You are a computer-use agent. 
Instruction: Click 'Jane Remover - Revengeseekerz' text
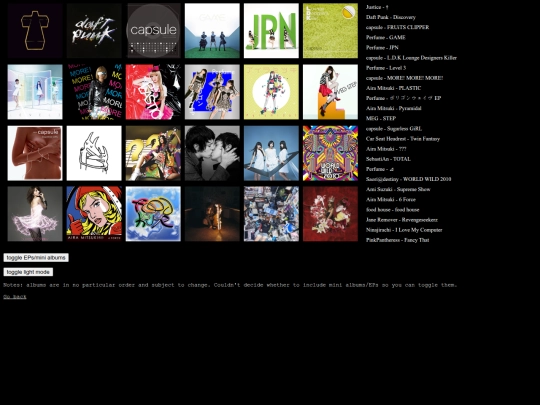pyautogui.click(x=402, y=220)
